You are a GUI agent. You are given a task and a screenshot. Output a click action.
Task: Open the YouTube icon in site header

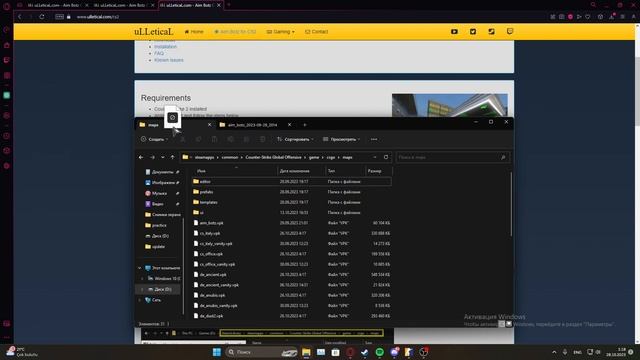454,31
